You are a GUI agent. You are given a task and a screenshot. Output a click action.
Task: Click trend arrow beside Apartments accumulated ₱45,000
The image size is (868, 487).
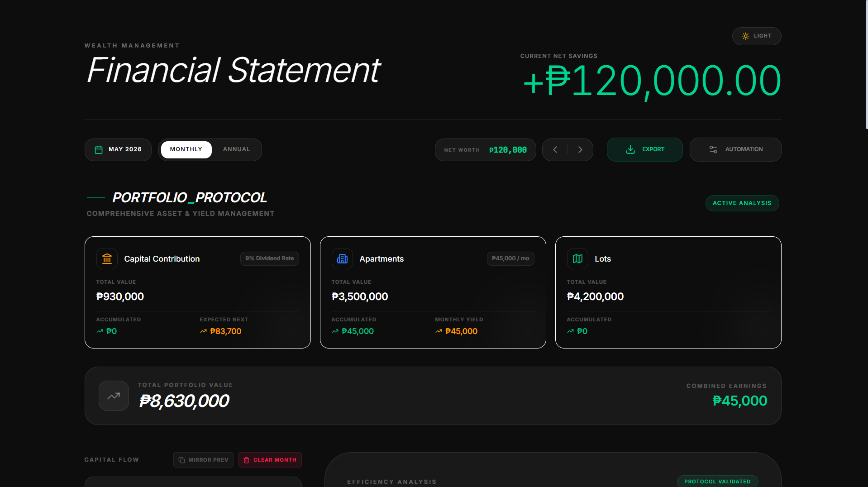[335, 331]
